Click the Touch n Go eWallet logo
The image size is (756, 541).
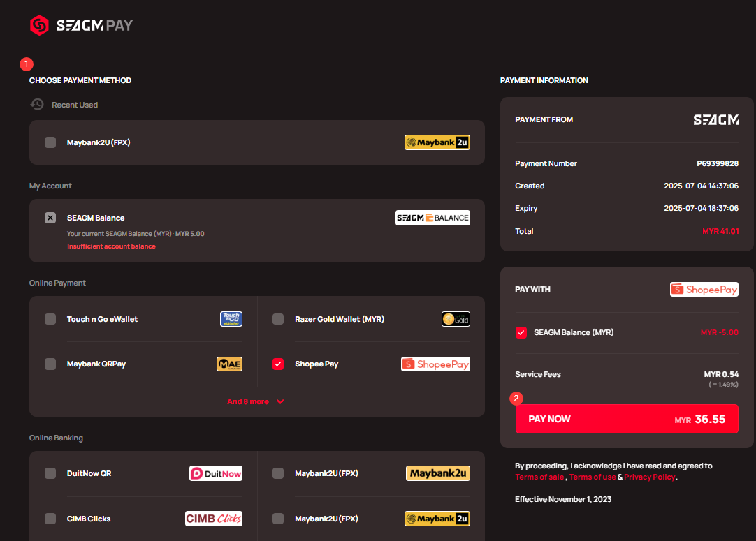(x=231, y=319)
